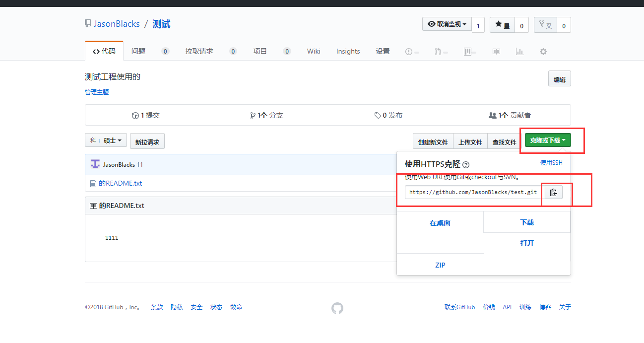The width and height of the screenshot is (644, 343).
Task: Click the 打开 link in clone popup
Action: 527,243
